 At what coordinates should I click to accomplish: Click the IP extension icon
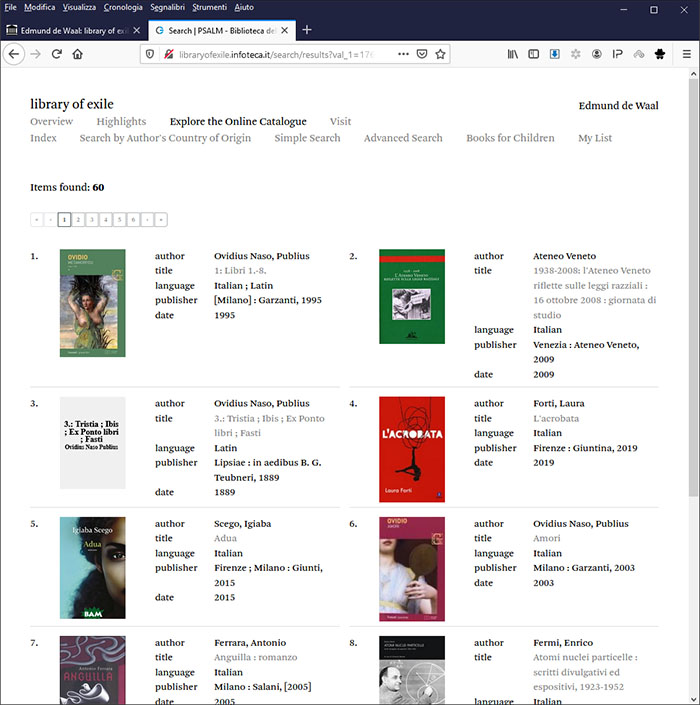pyautogui.click(x=617, y=54)
